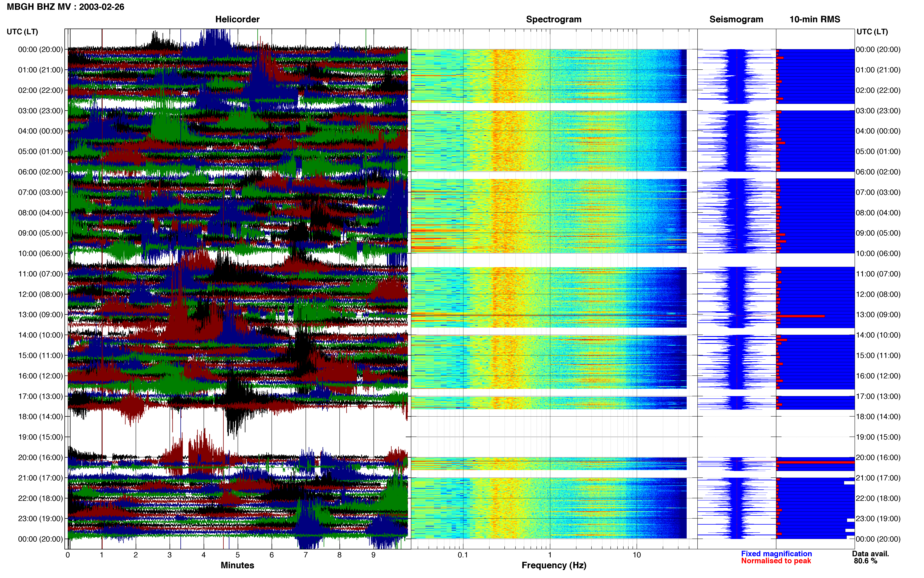Click '12:00 (08:00)' on the right time axis
The image size is (924, 578).
pyautogui.click(x=878, y=294)
